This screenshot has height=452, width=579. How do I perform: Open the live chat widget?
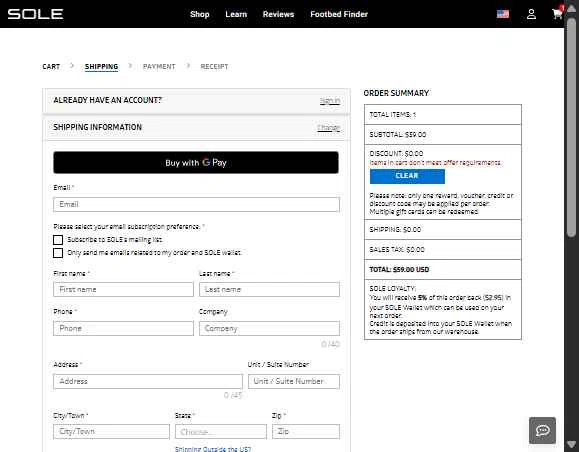(542, 430)
